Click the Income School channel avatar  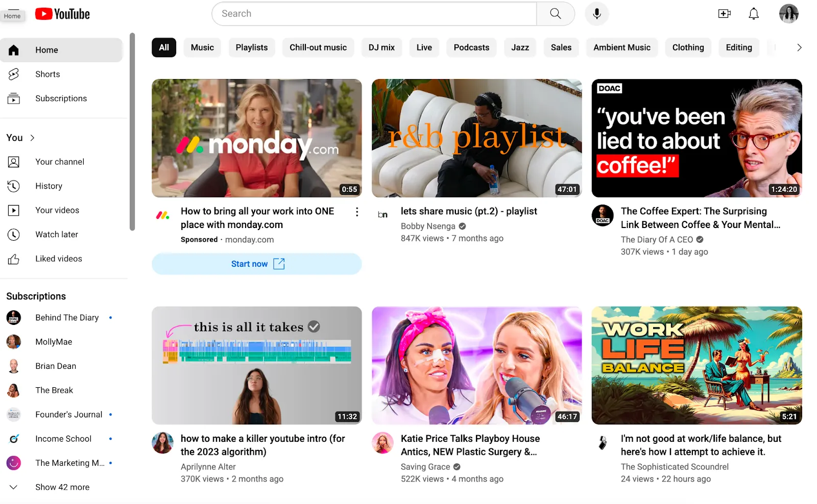tap(14, 439)
